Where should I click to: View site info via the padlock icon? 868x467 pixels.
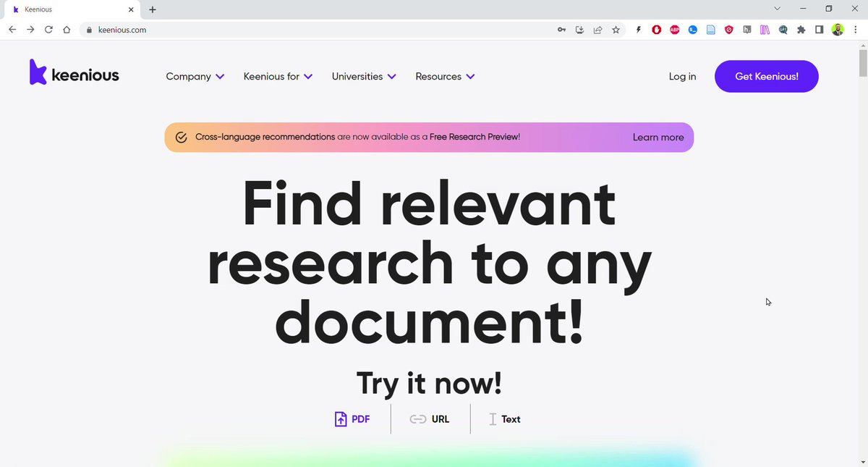coord(89,30)
